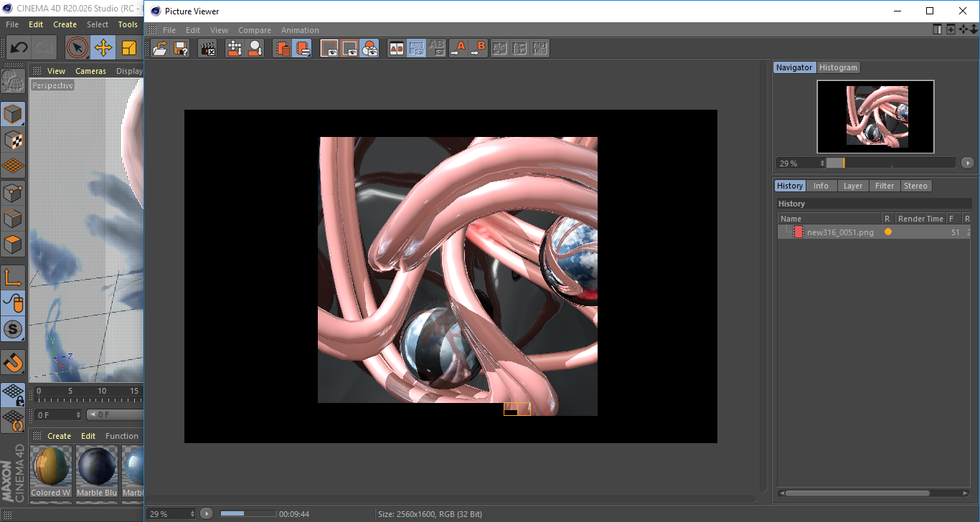Click the Navigator zoom slider

(x=890, y=163)
